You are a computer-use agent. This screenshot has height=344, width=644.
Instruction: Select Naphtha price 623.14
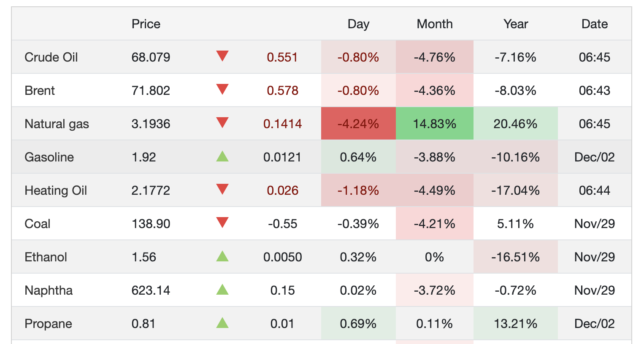[151, 290]
